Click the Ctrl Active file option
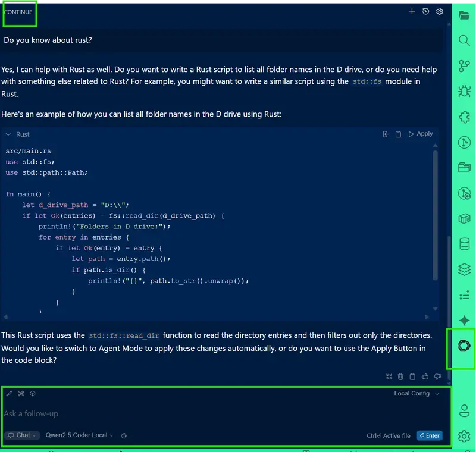This screenshot has height=452, width=476. coord(389,435)
